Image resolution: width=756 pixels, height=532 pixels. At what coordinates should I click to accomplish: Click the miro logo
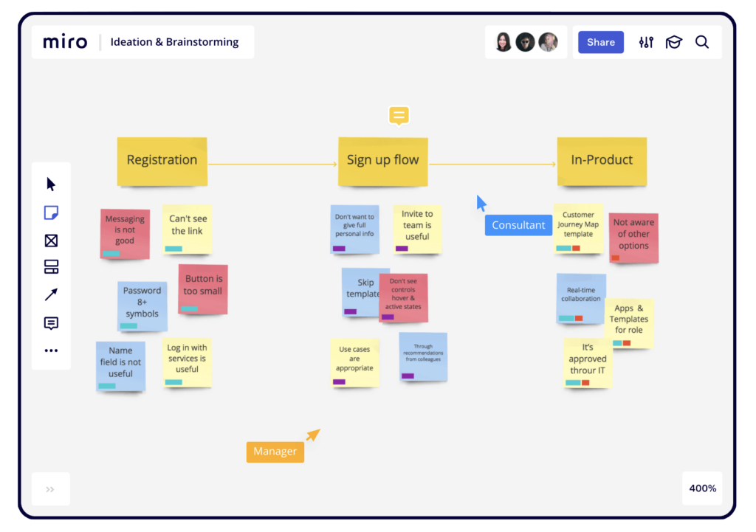coord(65,42)
